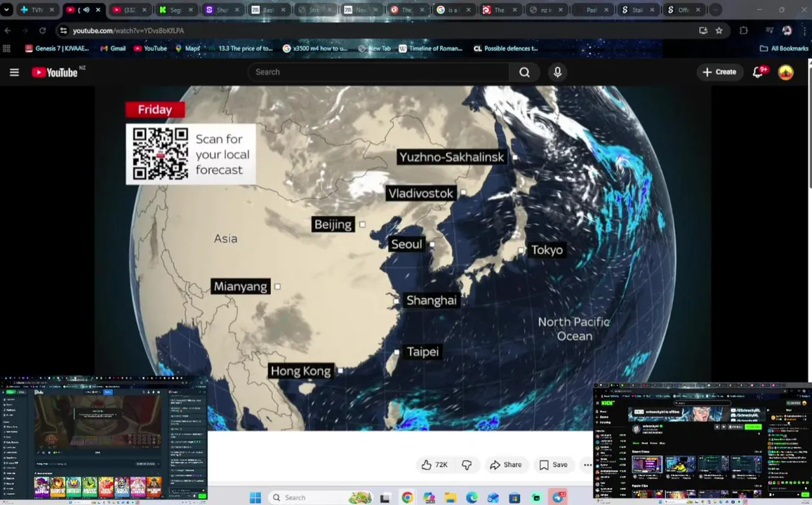The width and height of the screenshot is (812, 505).
Task: Open the YouTube account avatar menu
Action: point(785,72)
